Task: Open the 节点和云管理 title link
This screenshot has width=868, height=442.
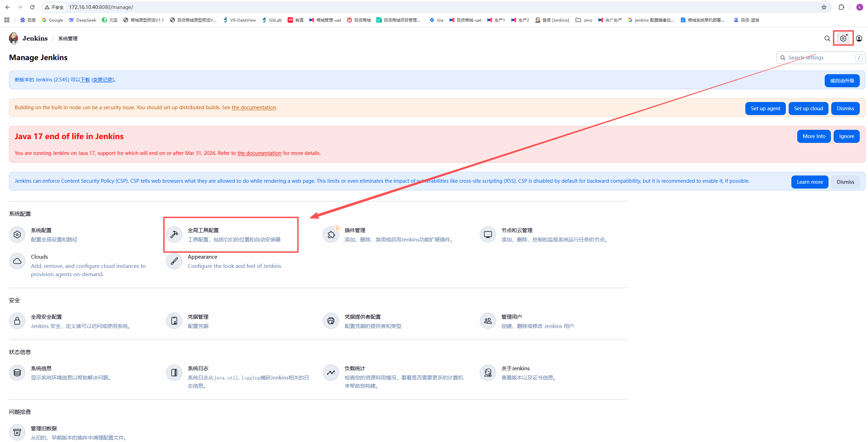Action: tap(517, 230)
